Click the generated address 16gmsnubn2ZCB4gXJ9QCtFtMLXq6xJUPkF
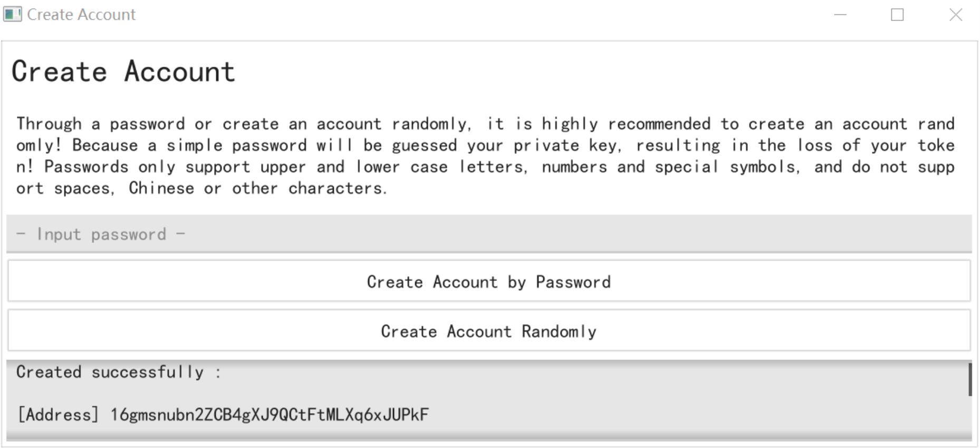This screenshot has width=980, height=448. (270, 415)
